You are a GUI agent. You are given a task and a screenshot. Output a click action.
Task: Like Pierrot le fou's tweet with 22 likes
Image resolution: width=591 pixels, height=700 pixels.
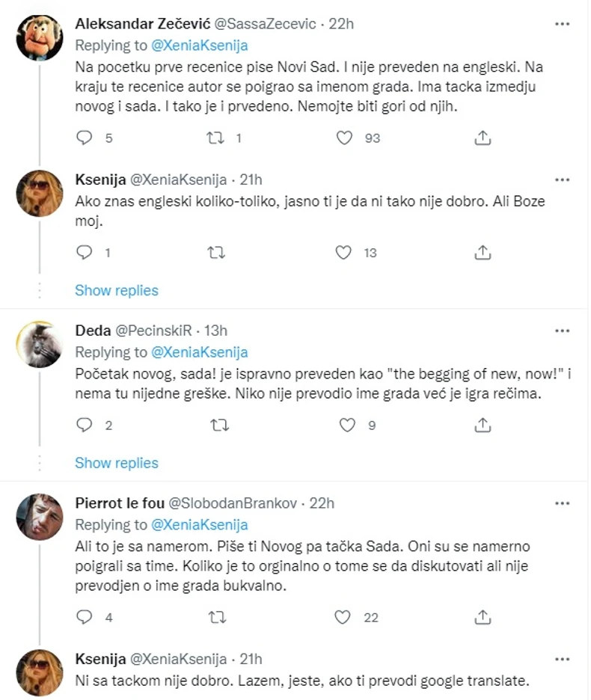point(344,618)
